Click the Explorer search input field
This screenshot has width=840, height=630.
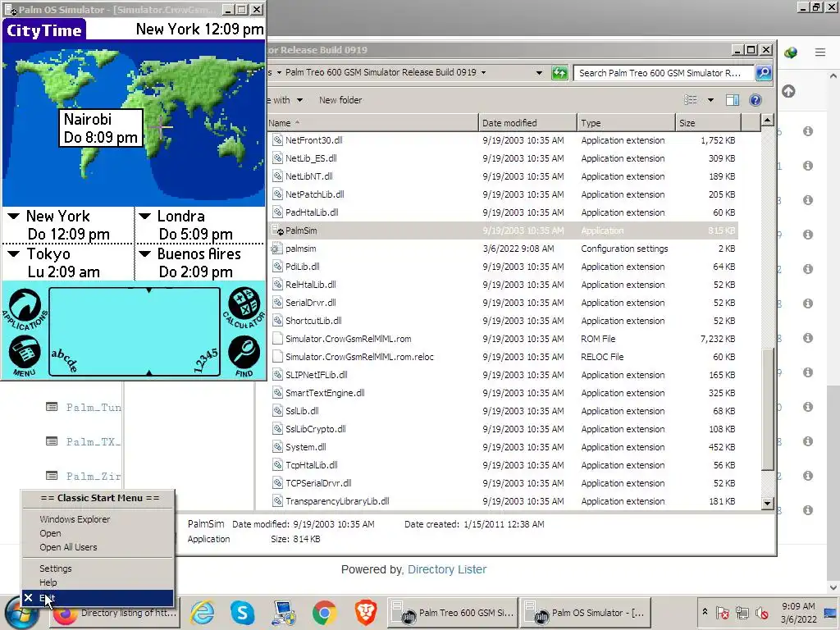tap(664, 73)
